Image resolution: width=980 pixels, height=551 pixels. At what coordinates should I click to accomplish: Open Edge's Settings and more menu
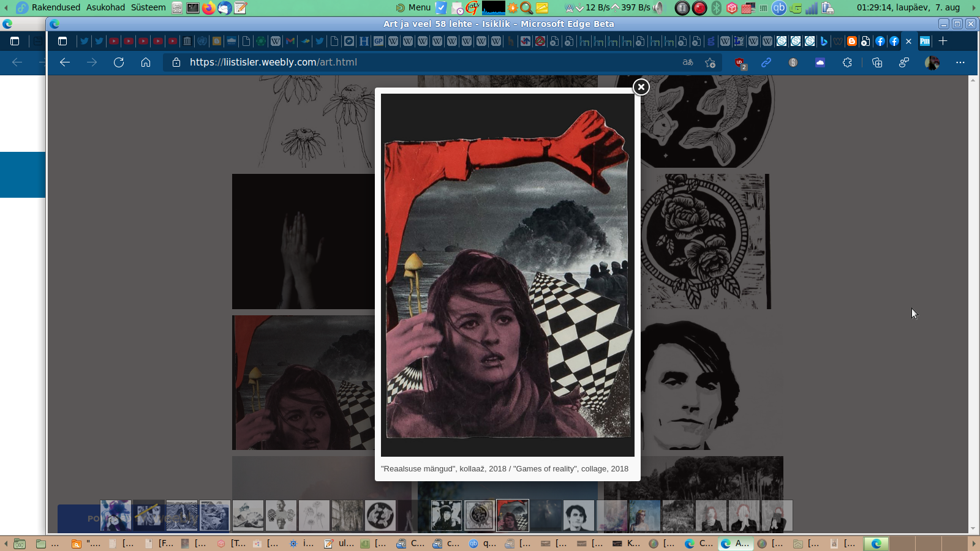pyautogui.click(x=960, y=62)
